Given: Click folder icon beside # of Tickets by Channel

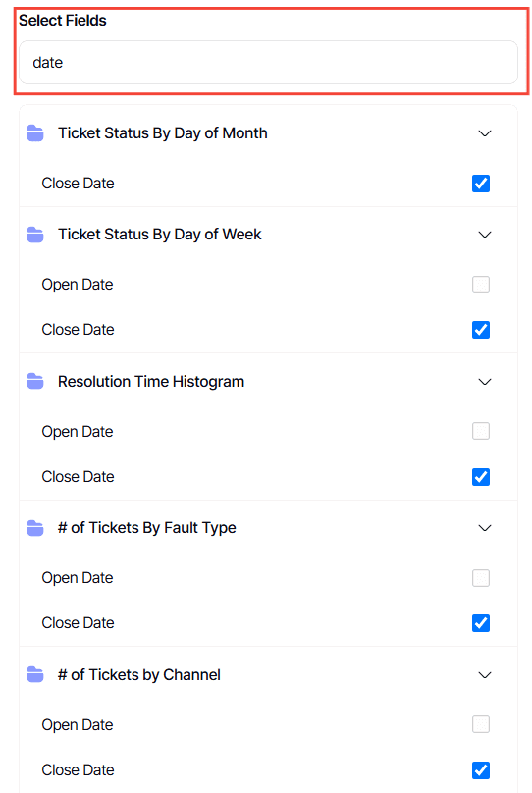Looking at the screenshot, I should 35,674.
